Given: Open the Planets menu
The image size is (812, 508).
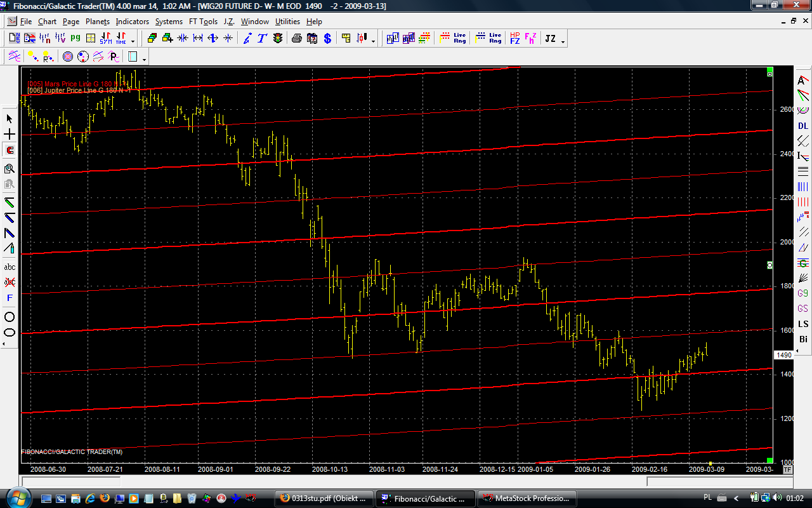Looking at the screenshot, I should (x=98, y=22).
